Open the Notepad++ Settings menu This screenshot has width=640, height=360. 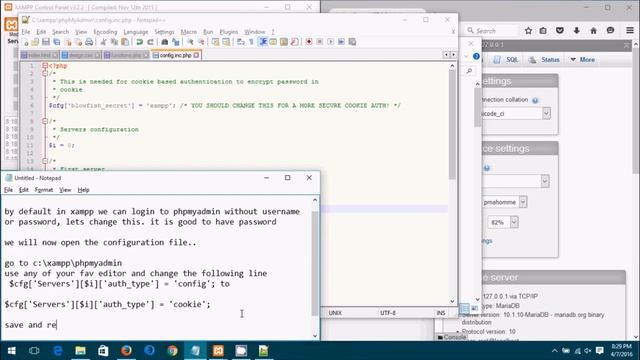[164, 32]
